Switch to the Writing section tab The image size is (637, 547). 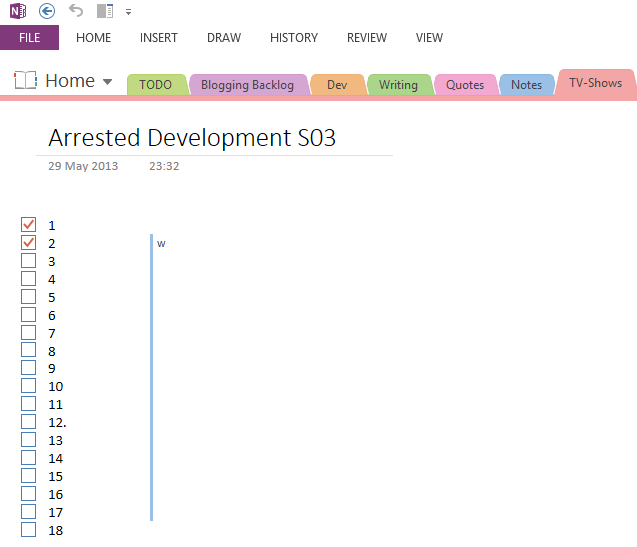click(x=398, y=85)
